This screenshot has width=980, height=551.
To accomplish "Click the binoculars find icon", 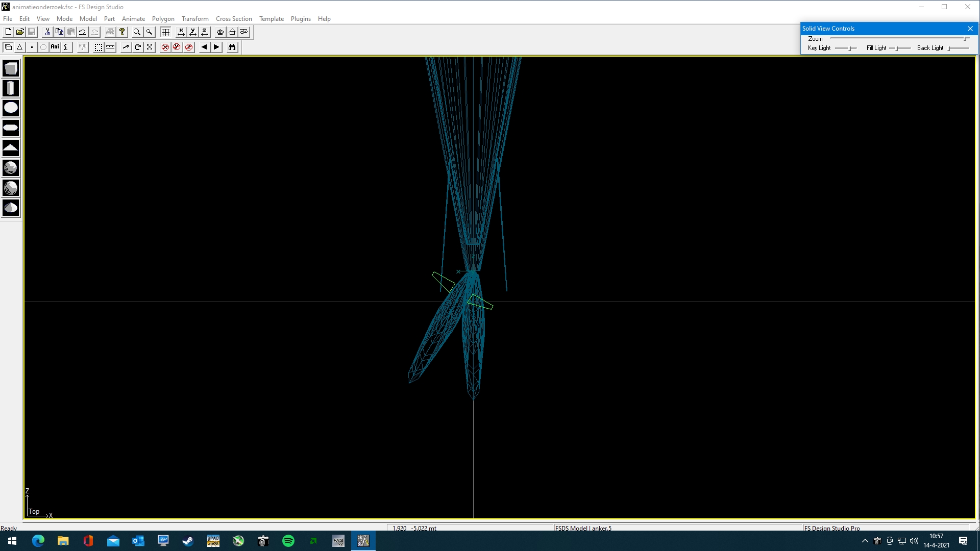I will 232,47.
